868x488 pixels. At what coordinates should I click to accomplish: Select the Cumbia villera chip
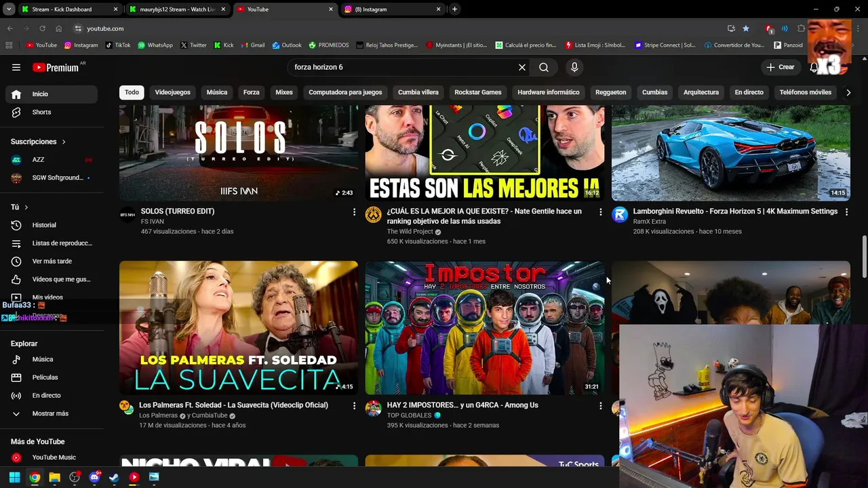[x=418, y=92]
